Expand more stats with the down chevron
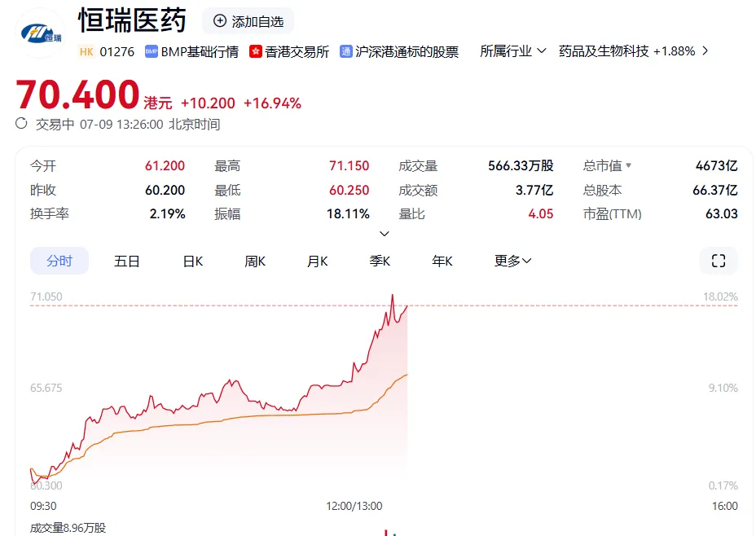 pyautogui.click(x=385, y=234)
